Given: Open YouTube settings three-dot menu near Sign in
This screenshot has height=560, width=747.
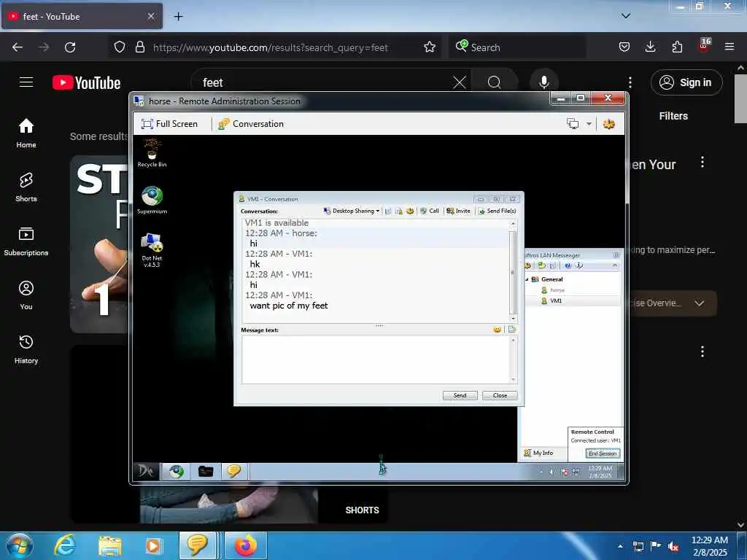Looking at the screenshot, I should tap(630, 82).
